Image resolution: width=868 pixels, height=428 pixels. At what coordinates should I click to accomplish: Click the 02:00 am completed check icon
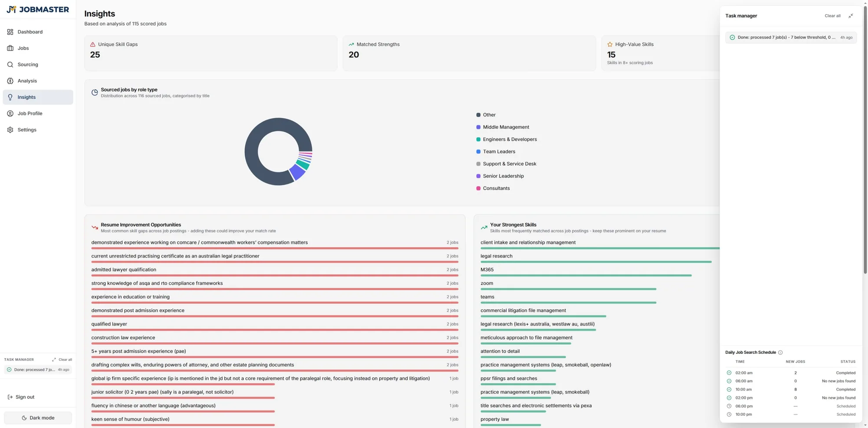point(729,373)
